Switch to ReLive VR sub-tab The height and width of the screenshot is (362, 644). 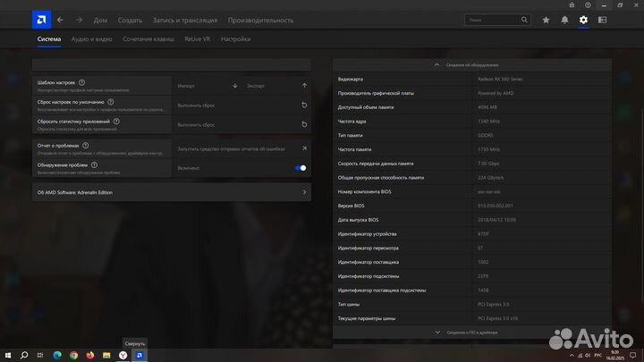tap(197, 39)
